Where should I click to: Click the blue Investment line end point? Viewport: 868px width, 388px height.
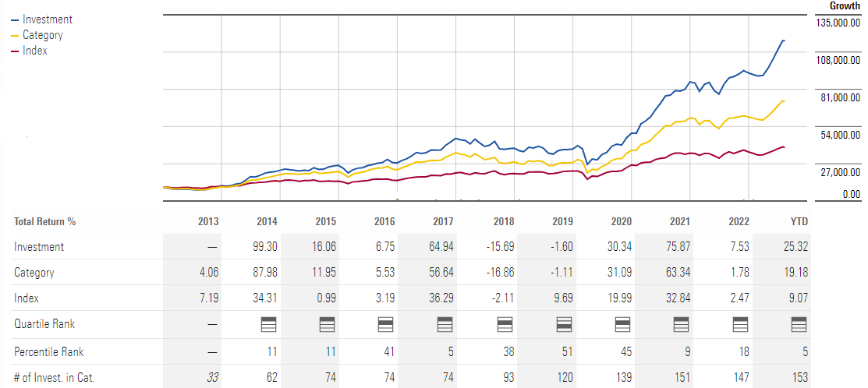coord(784,41)
